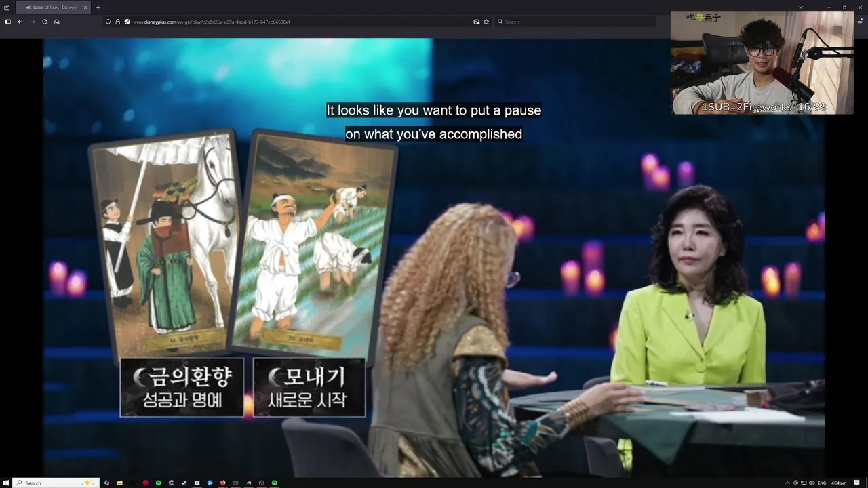
Task: Reload the Disney+ page
Action: coord(45,22)
